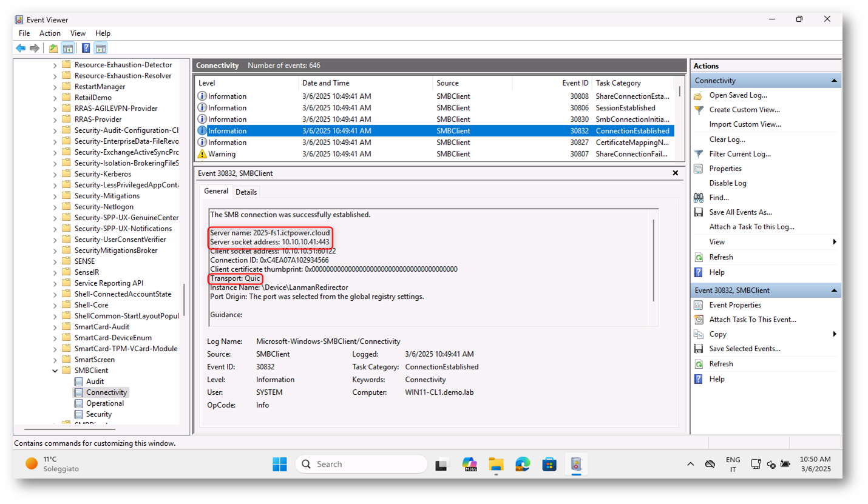Open the Action menu

[x=50, y=33]
